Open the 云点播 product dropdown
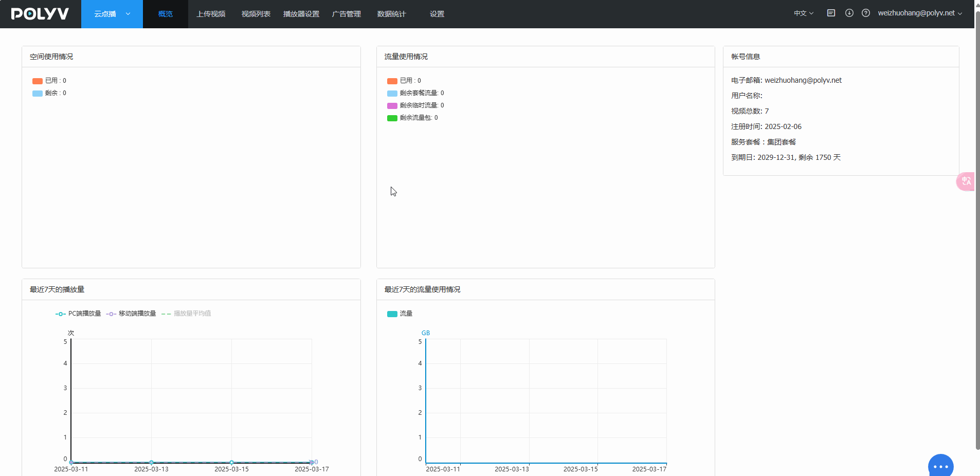 (112, 14)
